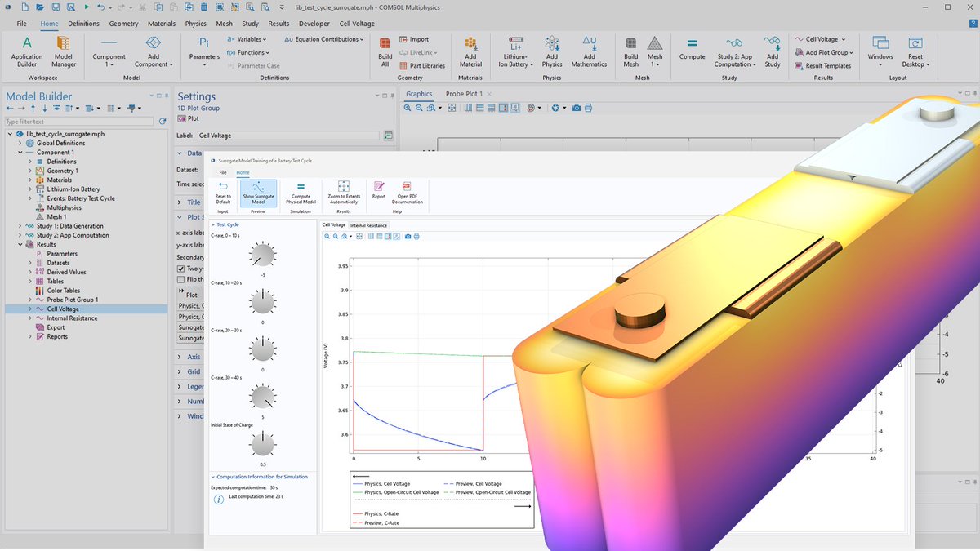Open the Variables dropdown

(x=248, y=39)
